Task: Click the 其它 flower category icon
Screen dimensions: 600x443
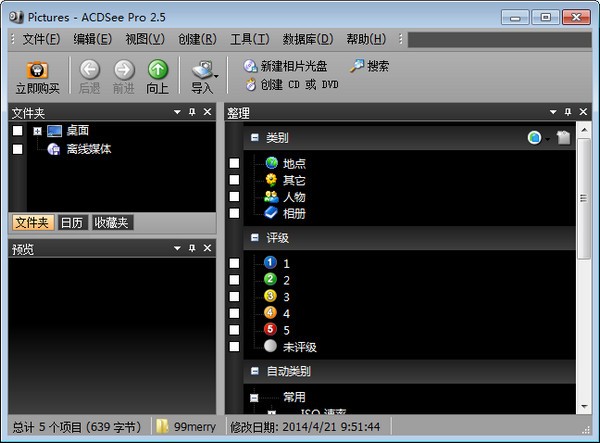Action: 271,180
